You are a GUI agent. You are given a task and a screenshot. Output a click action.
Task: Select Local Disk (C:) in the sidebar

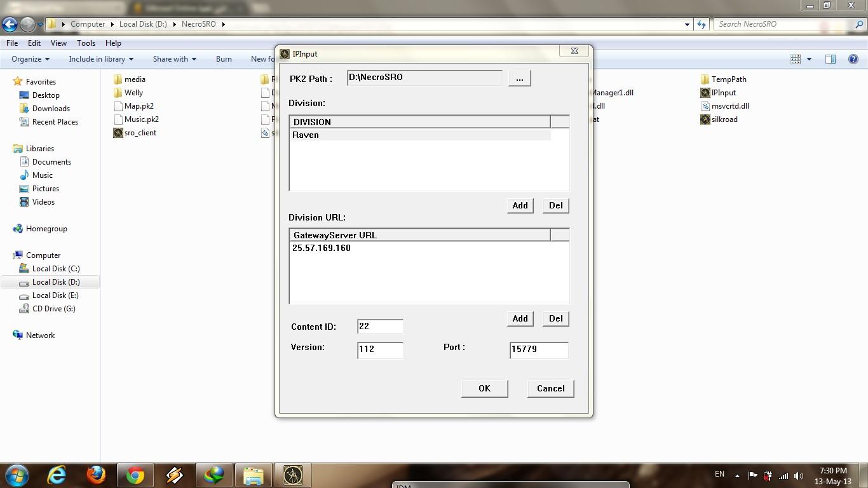point(50,269)
